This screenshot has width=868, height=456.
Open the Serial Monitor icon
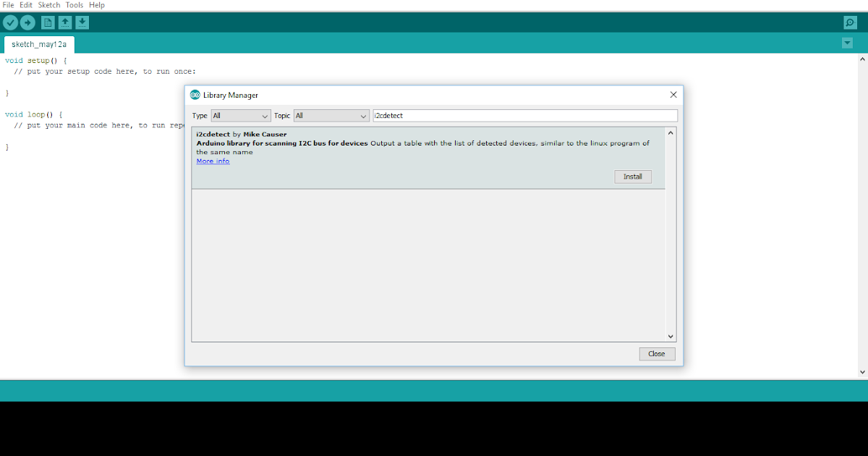click(x=848, y=22)
